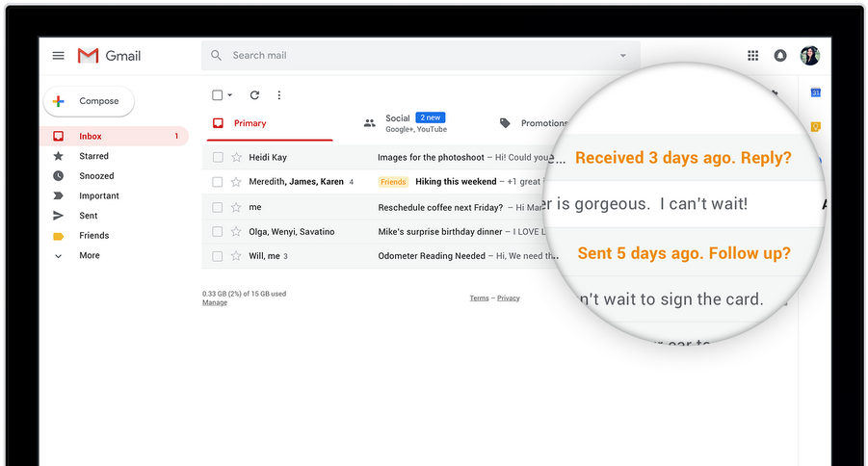Open the Inbox folder label

tap(91, 136)
